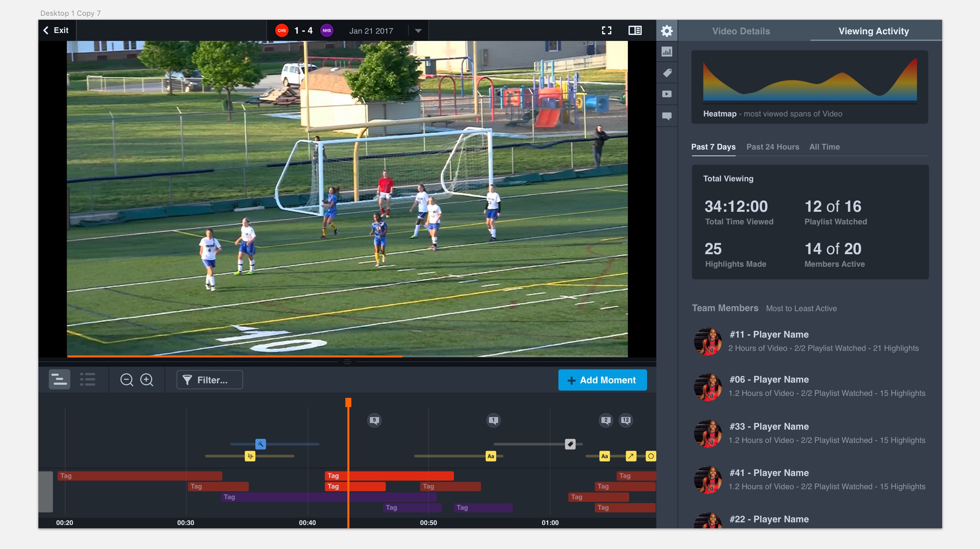Viewport: 980px width, 549px height.
Task: Switch to timeline view mode
Action: 59,379
